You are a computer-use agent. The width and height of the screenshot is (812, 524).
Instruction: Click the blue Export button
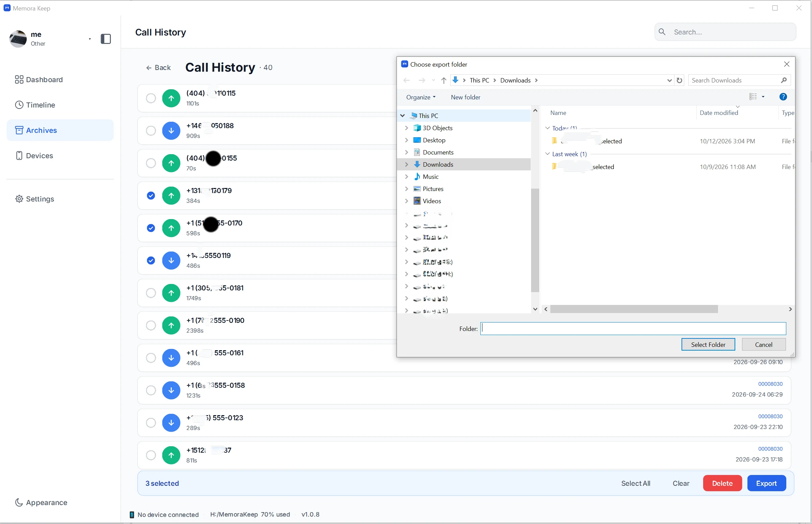766,483
